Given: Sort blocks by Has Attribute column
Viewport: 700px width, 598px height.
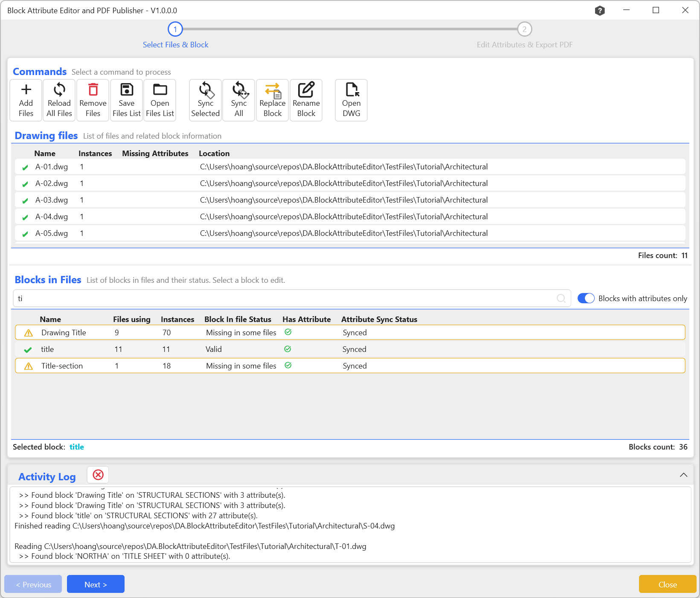Looking at the screenshot, I should pyautogui.click(x=307, y=319).
